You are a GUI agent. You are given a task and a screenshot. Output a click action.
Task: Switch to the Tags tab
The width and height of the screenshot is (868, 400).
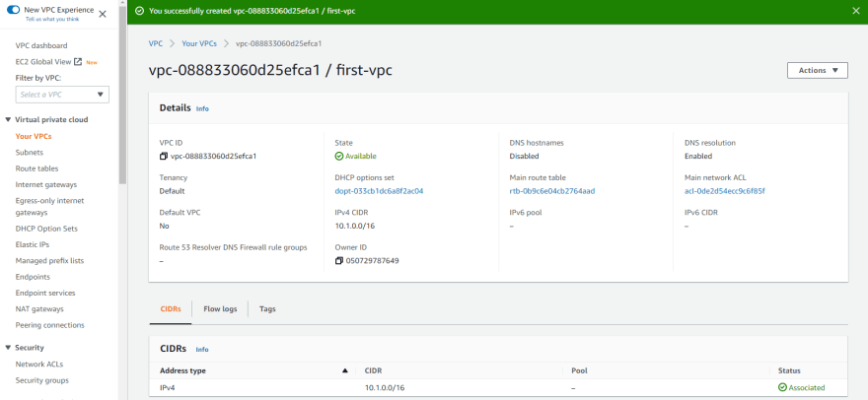click(x=267, y=309)
